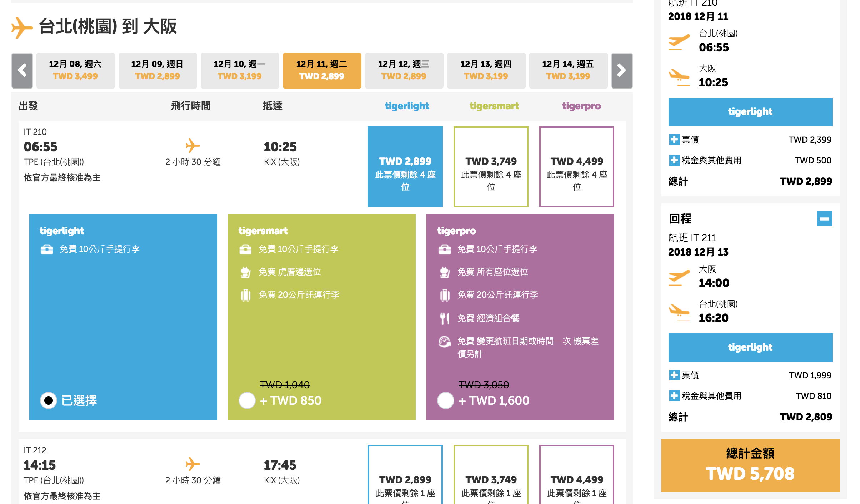Click tigersmart hand luggage briefcase icon
Image resolution: width=860 pixels, height=504 pixels.
coord(245,249)
